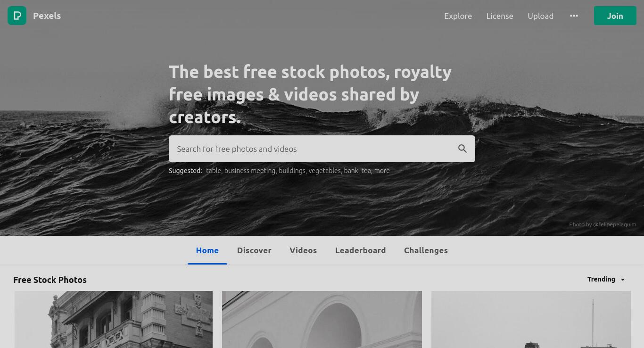The height and width of the screenshot is (348, 644).
Task: Click the Upload link in header
Action: (540, 16)
